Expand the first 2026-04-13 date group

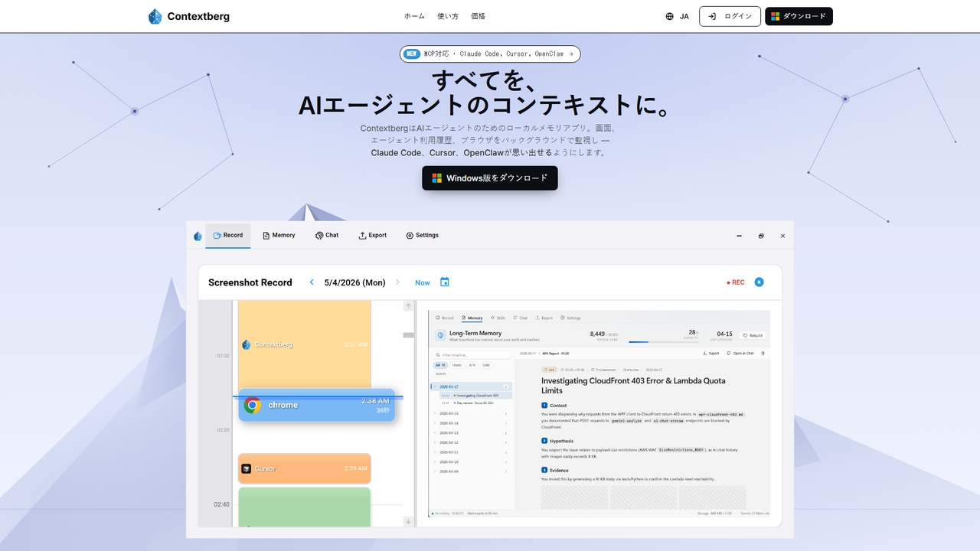472,433
